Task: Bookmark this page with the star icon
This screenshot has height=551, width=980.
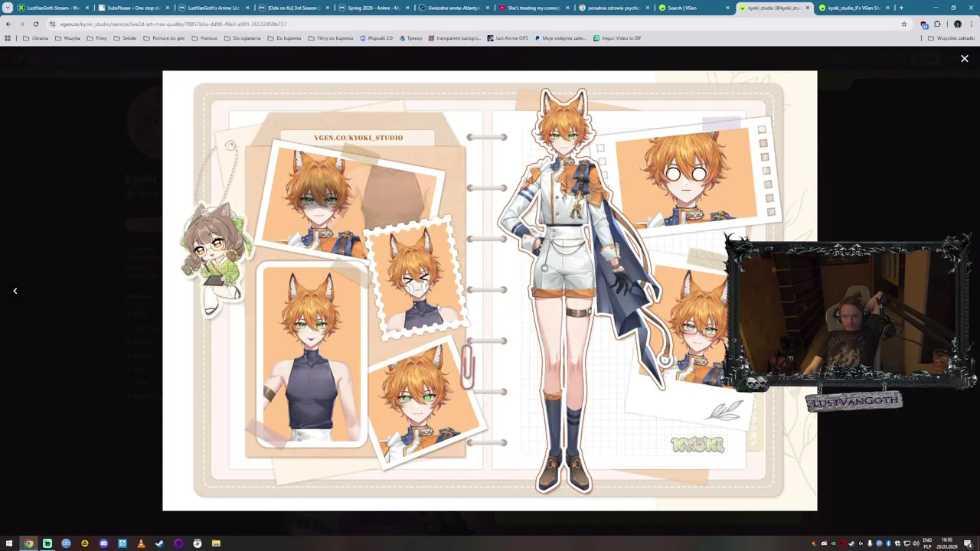Action: pos(904,24)
